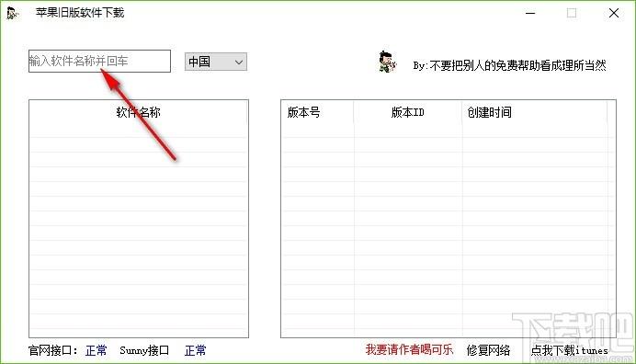Click the By author credit text
Viewport: 636px width, 364px height.
509,65
